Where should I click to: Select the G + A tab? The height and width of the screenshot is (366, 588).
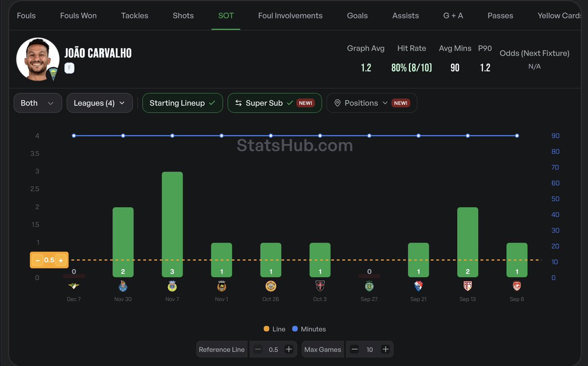coord(453,16)
